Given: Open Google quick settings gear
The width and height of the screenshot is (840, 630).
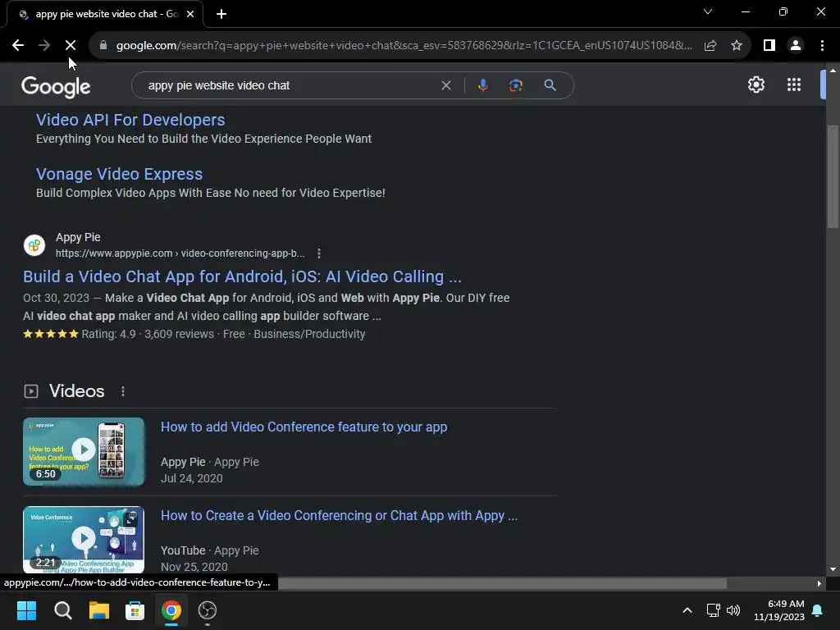Looking at the screenshot, I should [x=756, y=84].
